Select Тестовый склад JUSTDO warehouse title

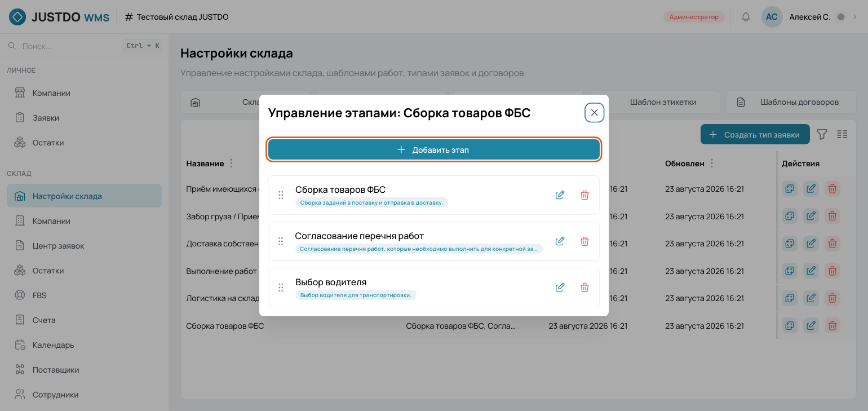click(177, 17)
